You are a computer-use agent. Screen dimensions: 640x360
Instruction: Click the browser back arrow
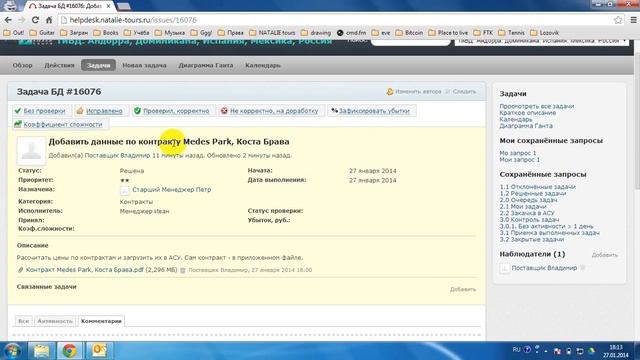pyautogui.click(x=8, y=20)
